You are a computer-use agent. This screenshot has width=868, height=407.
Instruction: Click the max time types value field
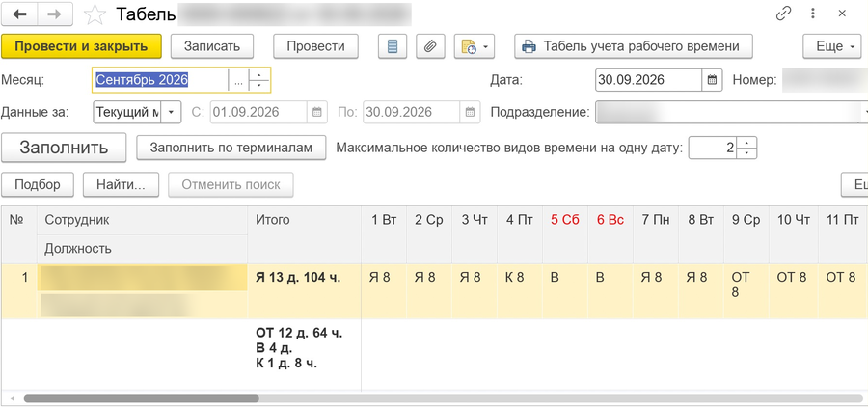pyautogui.click(x=713, y=148)
